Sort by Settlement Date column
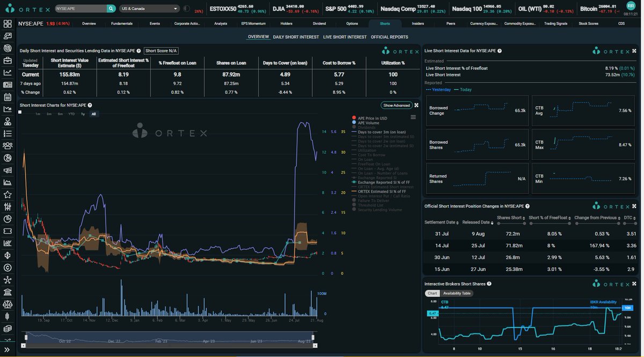 442,222
